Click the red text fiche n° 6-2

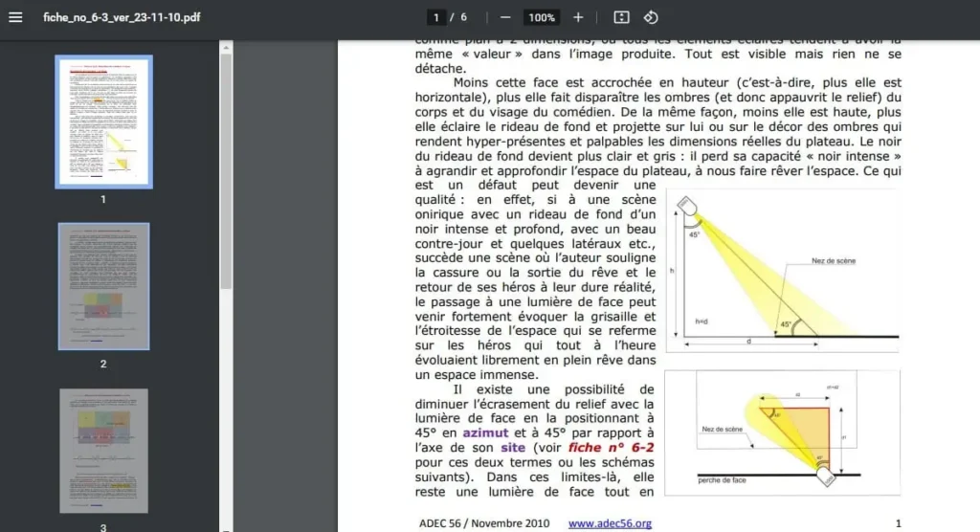point(612,448)
